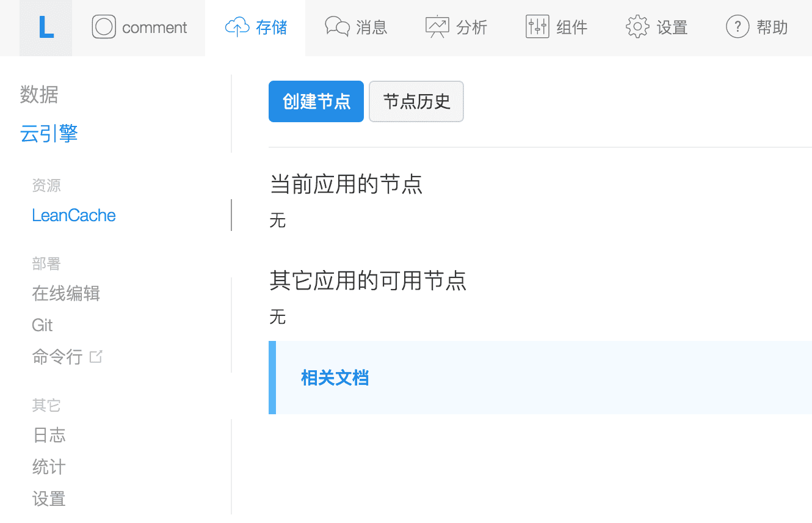Click the settings gear icon
This screenshot has width=812, height=523.
tap(637, 27)
